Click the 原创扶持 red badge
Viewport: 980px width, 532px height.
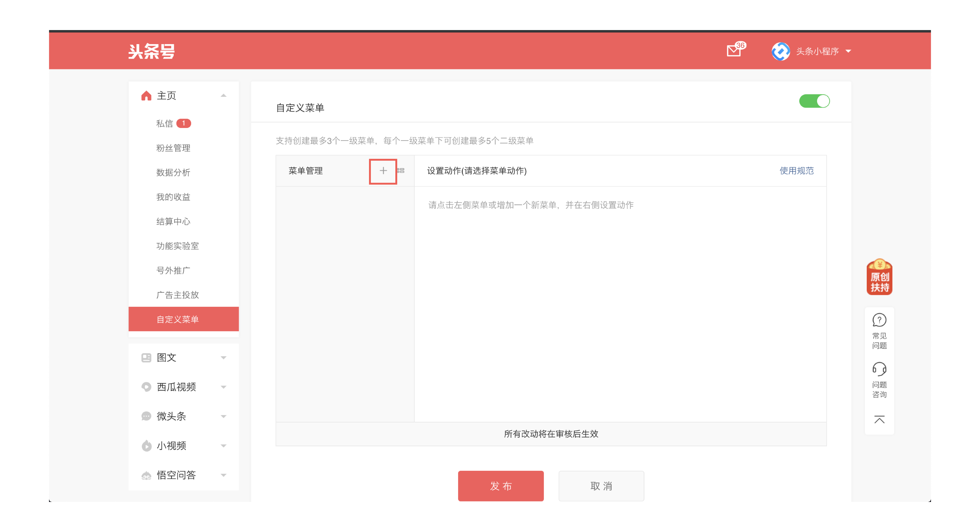pos(879,278)
